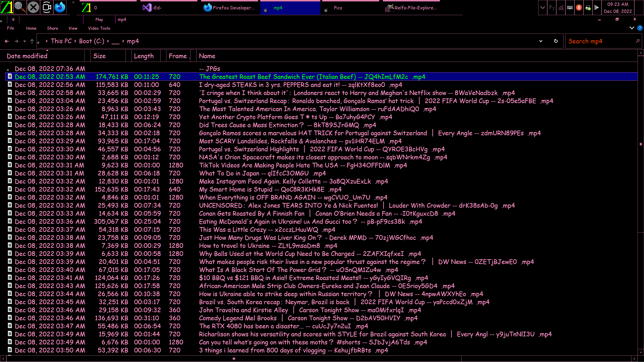This screenshot has height=362, width=644.
Task: Go back using the back arrow
Action: (7, 41)
